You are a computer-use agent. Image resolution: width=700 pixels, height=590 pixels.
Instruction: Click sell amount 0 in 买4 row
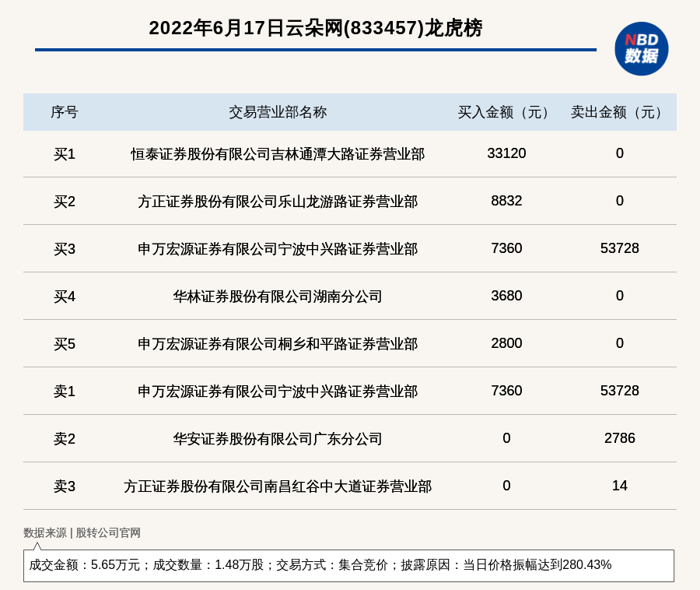620,296
